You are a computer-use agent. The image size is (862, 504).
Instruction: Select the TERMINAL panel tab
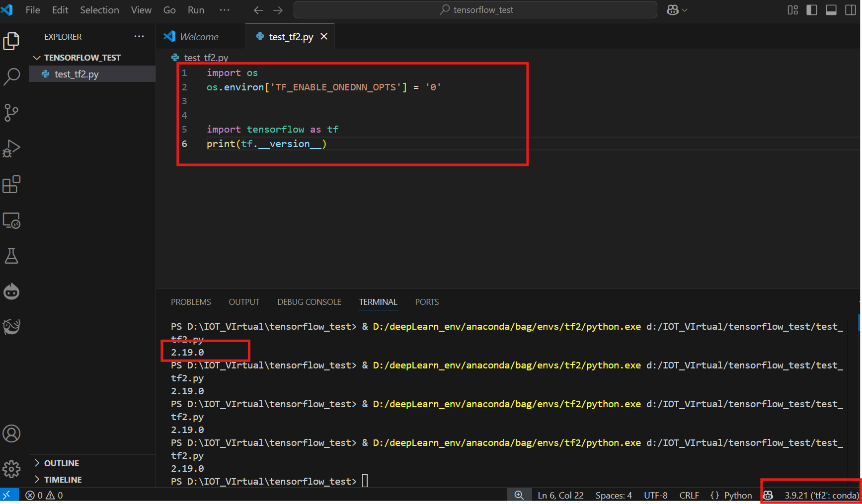click(378, 302)
